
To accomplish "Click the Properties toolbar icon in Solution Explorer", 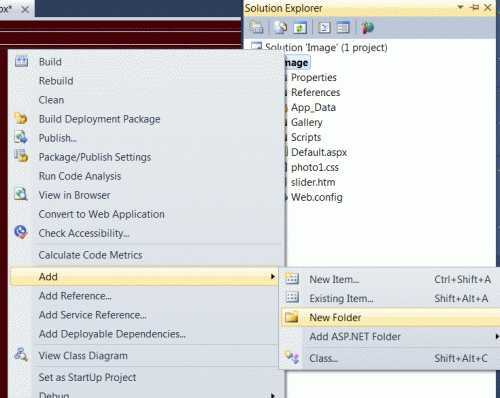I will tap(256, 27).
